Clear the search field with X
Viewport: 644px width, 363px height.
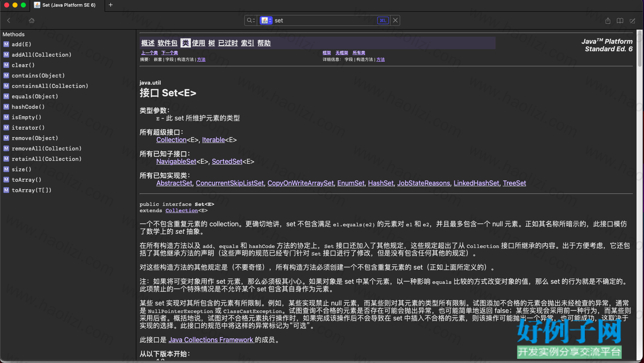(396, 20)
